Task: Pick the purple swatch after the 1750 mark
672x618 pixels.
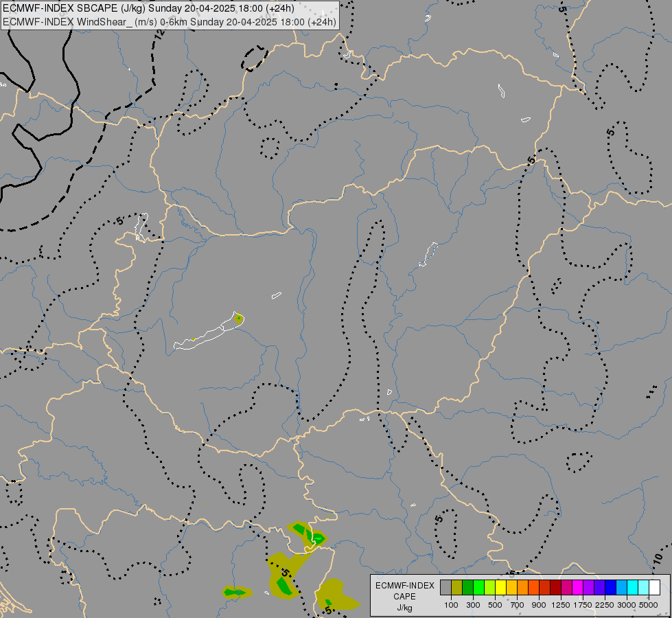Action: click(x=588, y=588)
